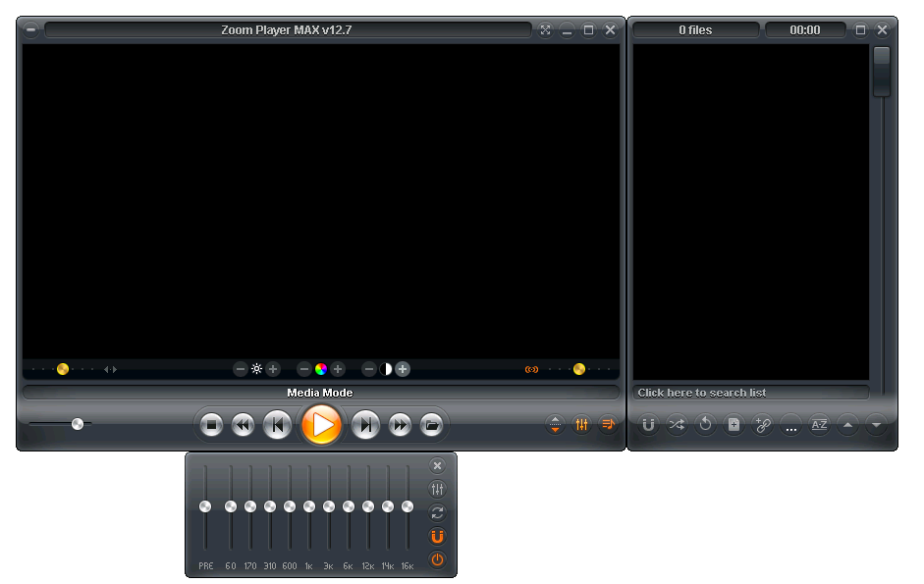Click the Rewind button
Image resolution: width=924 pixels, height=584 pixels.
pos(243,425)
